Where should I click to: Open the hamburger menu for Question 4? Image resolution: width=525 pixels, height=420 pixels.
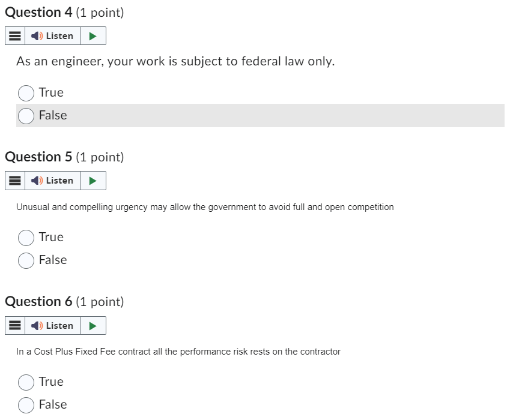(14, 35)
